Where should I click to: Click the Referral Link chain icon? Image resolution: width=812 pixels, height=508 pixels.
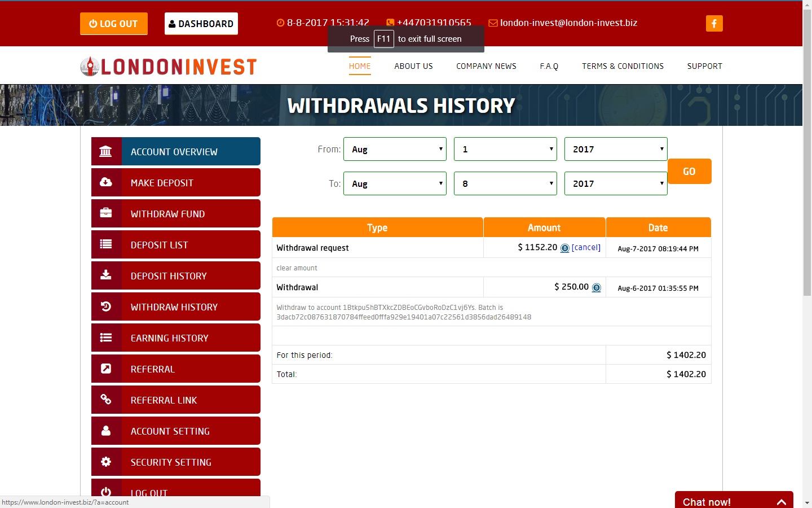(x=105, y=400)
